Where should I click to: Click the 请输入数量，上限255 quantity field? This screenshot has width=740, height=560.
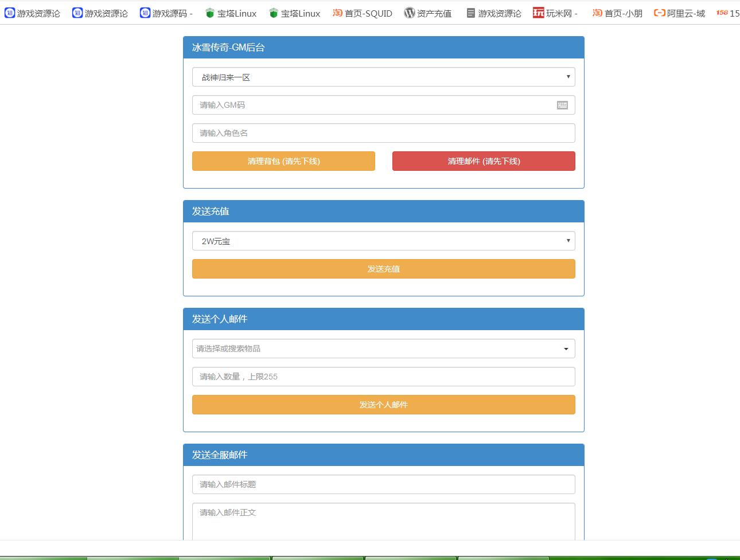tap(383, 377)
